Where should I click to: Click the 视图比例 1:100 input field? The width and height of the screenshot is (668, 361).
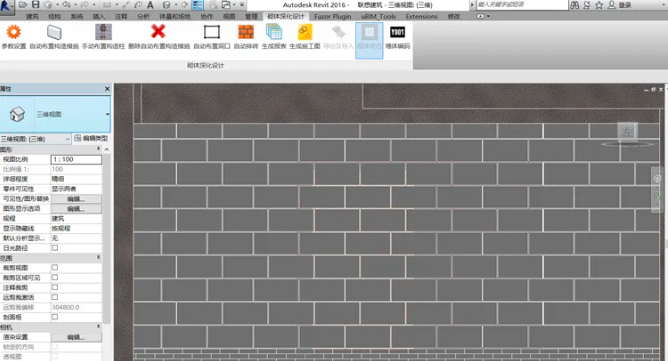pyautogui.click(x=76, y=159)
